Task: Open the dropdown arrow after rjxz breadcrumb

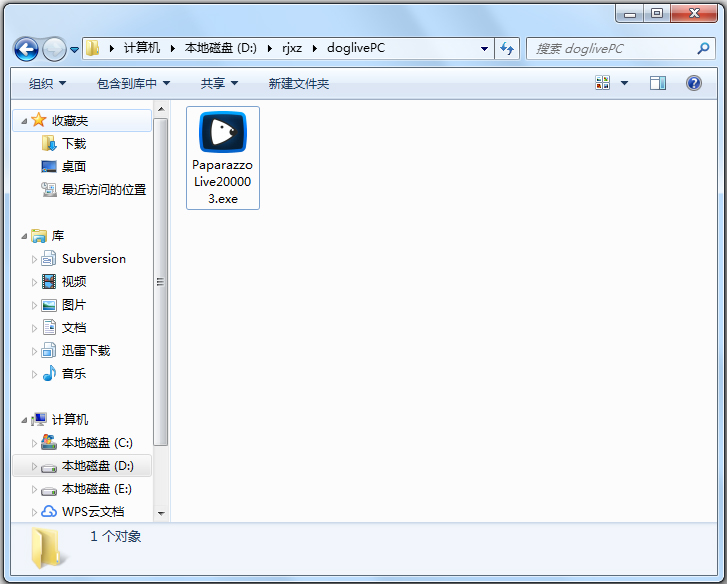Action: tap(315, 48)
